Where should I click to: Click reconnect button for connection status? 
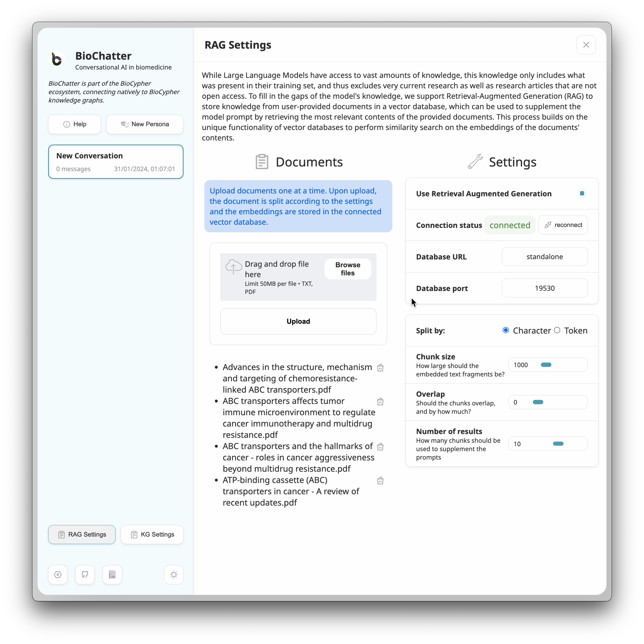click(563, 225)
